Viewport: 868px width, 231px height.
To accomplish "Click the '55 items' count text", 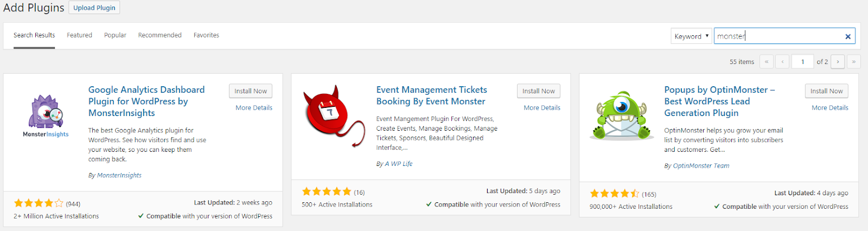I will [x=742, y=62].
